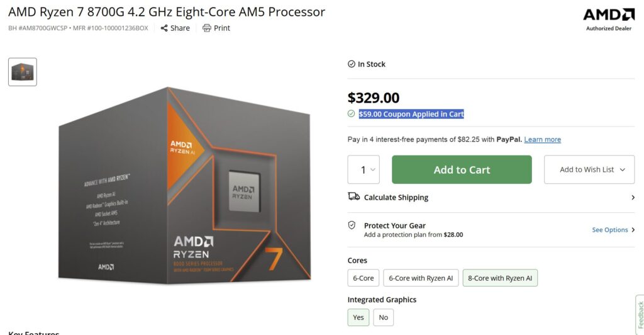Open See Options for protection plans
The height and width of the screenshot is (335, 644).
point(613,230)
